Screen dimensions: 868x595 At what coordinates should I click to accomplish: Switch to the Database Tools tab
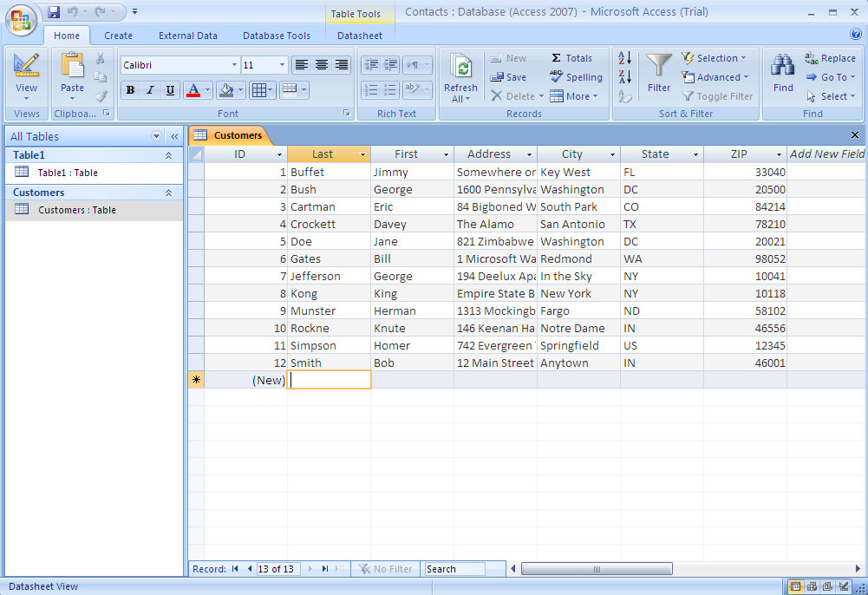pyautogui.click(x=277, y=36)
